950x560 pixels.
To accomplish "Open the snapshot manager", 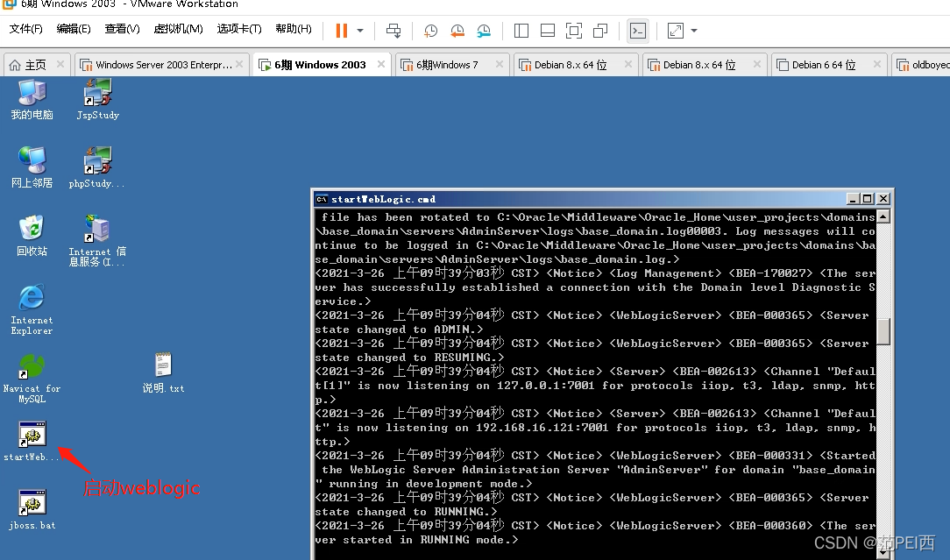I will (x=484, y=31).
